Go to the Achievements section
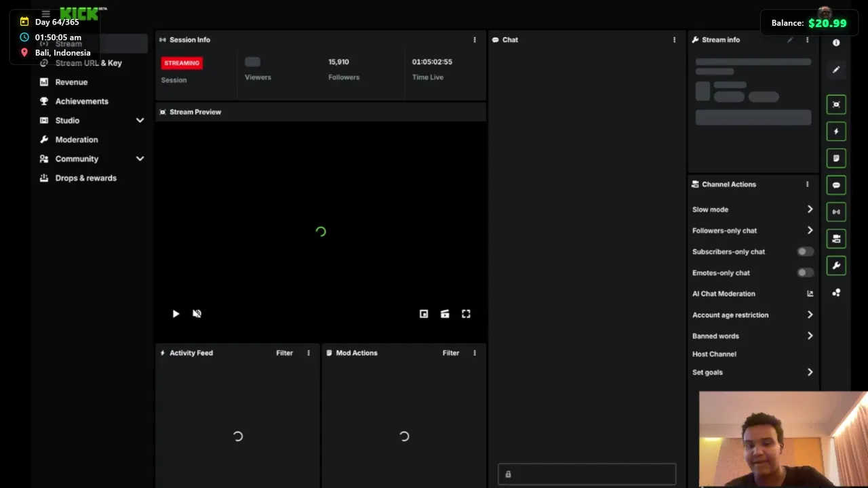The width and height of the screenshot is (868, 488). pos(81,101)
